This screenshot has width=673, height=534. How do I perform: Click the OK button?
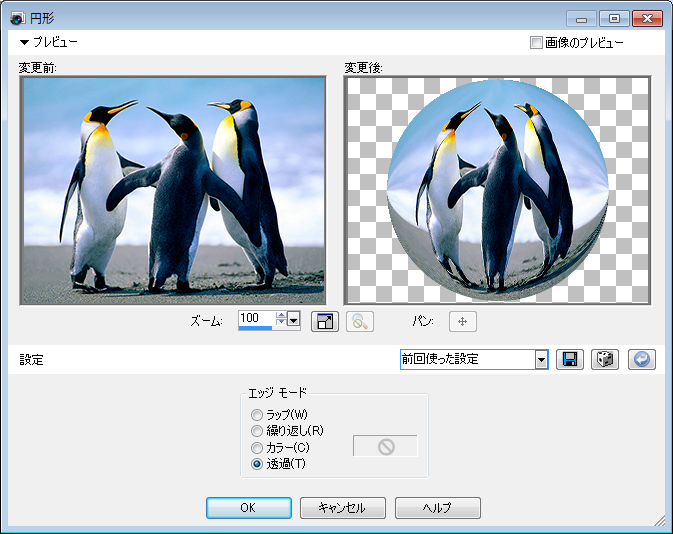[249, 508]
